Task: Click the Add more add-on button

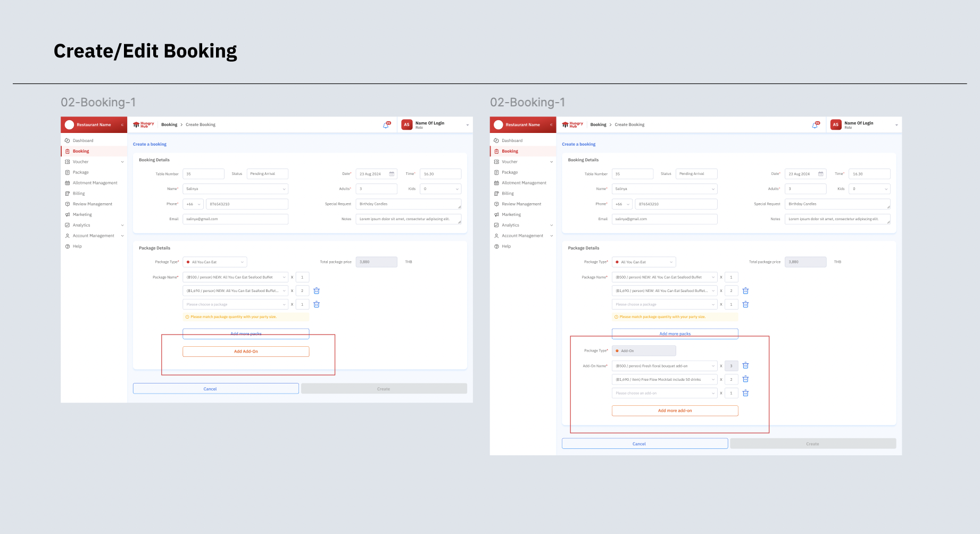Action: click(675, 411)
